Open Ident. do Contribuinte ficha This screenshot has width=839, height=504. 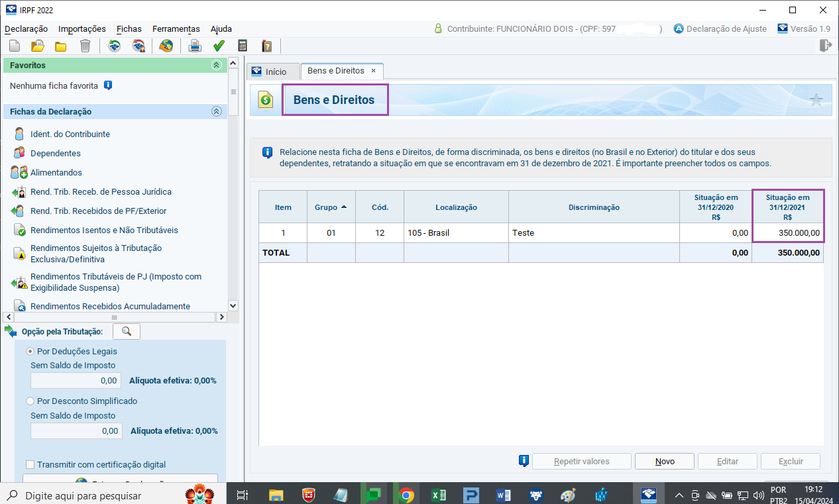70,134
